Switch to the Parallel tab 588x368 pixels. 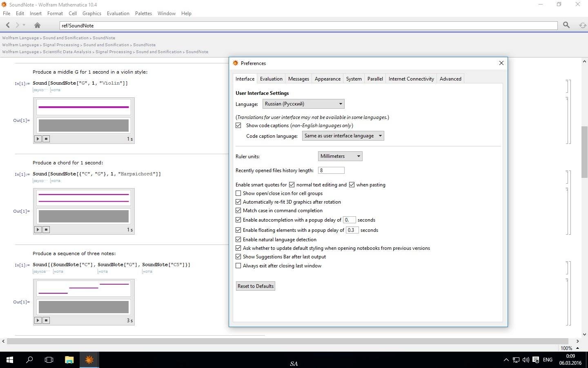pos(375,79)
